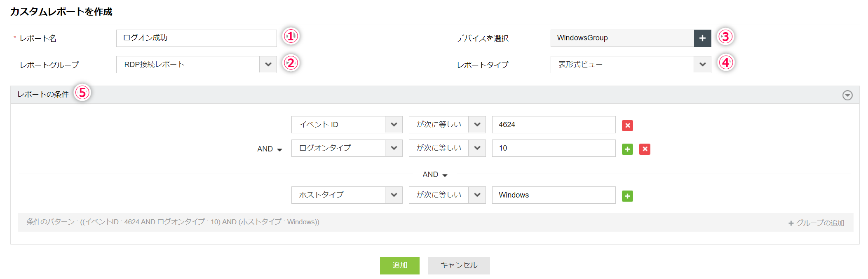The height and width of the screenshot is (279, 868).
Task: Change the AND operator between condition groups
Action: click(x=435, y=174)
